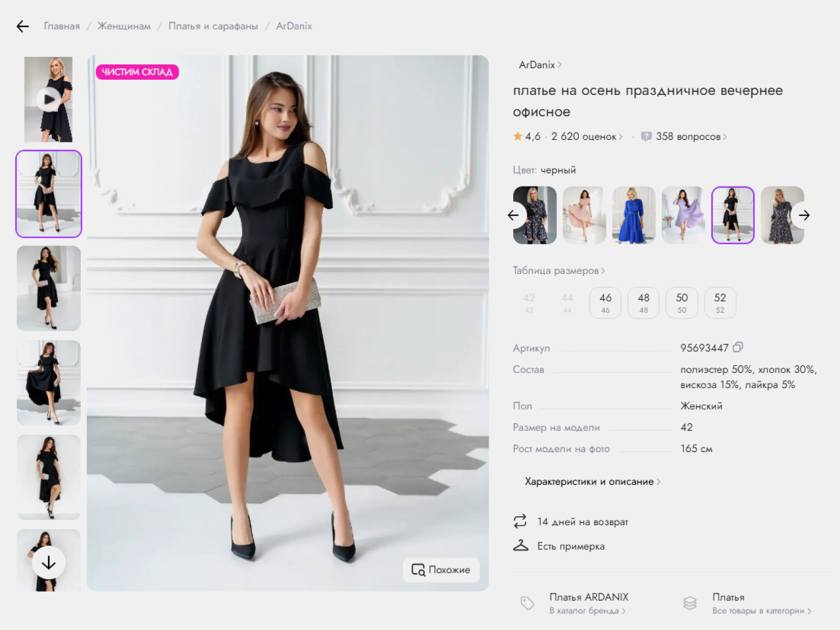The image size is (840, 630).
Task: Show next color options arrow
Action: click(804, 215)
